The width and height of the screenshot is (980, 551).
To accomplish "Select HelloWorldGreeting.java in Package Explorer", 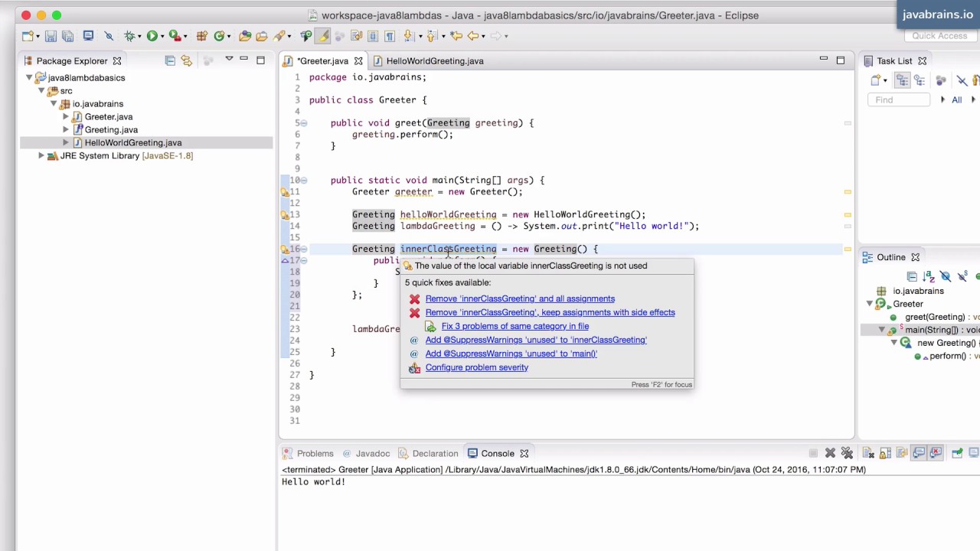I will [x=133, y=142].
